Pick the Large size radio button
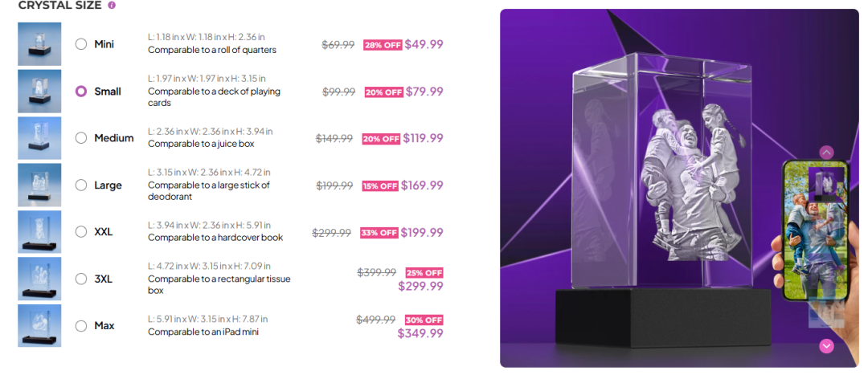The width and height of the screenshot is (868, 379). 81,185
